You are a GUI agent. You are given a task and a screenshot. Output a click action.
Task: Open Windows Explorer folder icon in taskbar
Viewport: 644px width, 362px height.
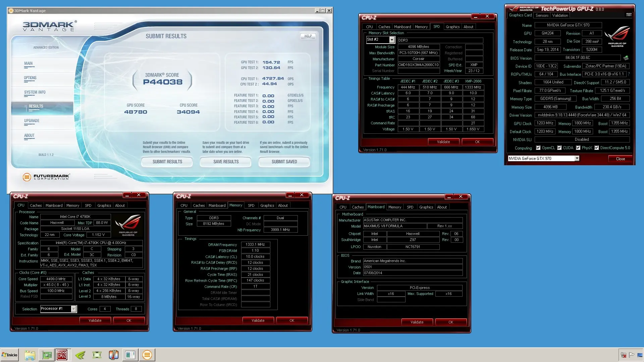[30, 355]
